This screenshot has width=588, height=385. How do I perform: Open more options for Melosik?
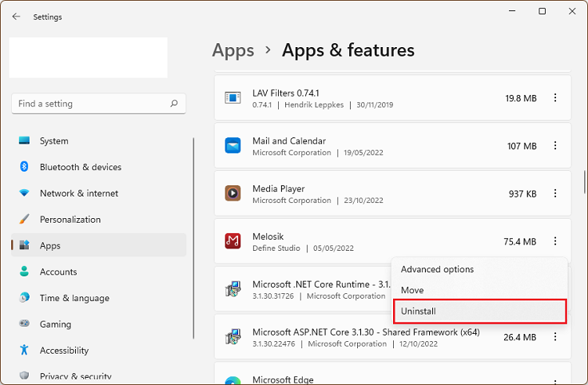(x=555, y=241)
